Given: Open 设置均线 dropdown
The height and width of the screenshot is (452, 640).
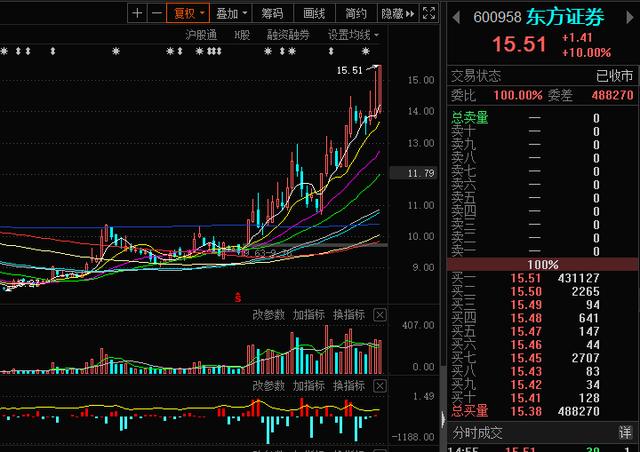Looking at the screenshot, I should pos(353,35).
